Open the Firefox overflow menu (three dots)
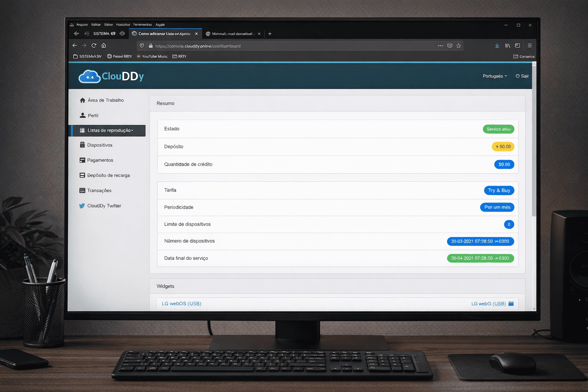This screenshot has height=392, width=588. click(440, 46)
